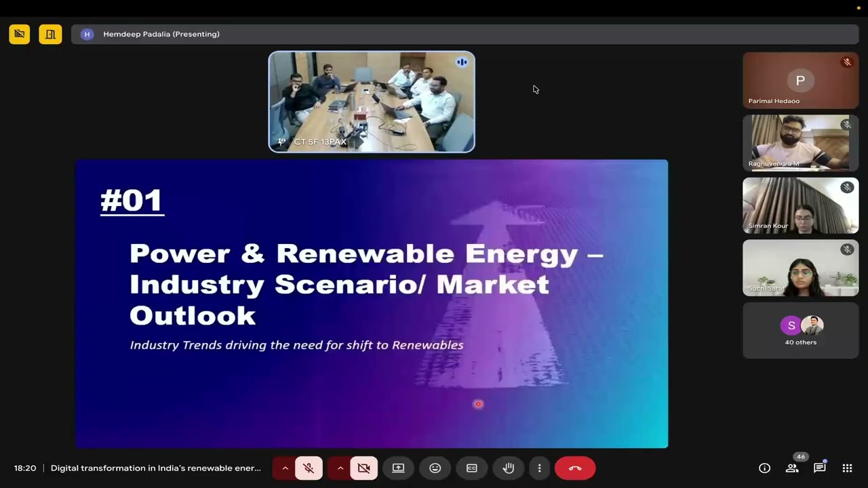868x488 pixels.
Task: Select Parimal Hedaoo participant tile
Action: 800,81
